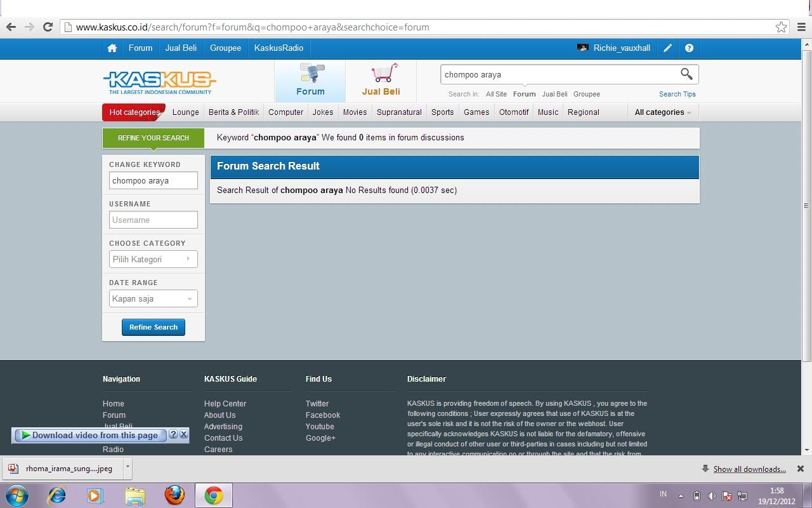Open Careers footer link
This screenshot has width=812, height=508.
pyautogui.click(x=218, y=450)
